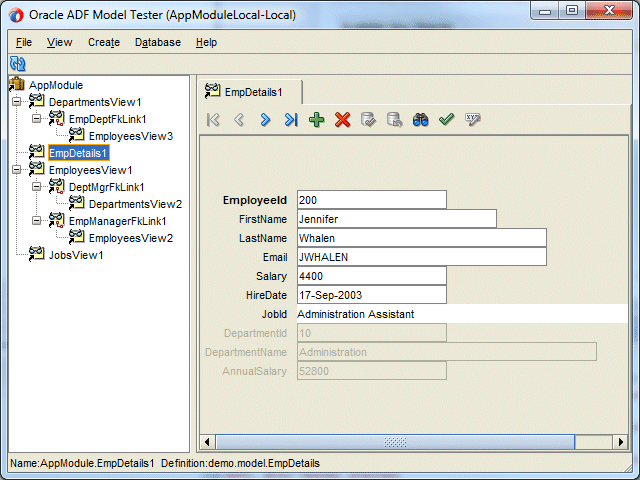Screen dimensions: 640x480
Task: Click into the Email field
Action: point(422,257)
